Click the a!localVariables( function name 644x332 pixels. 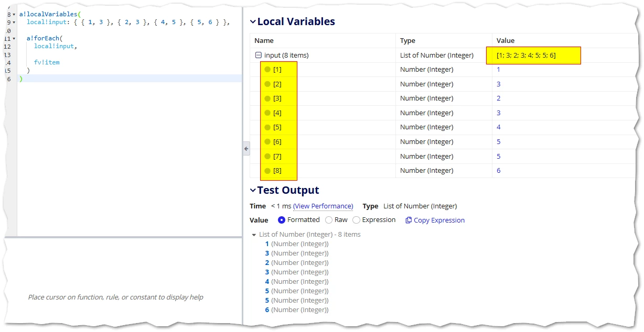click(50, 15)
